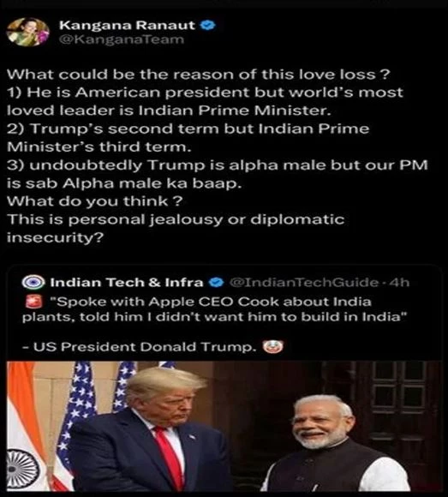Screen dimensions: 448x497
Task: Select the Kangana Ranaut display name
Action: click(127, 25)
